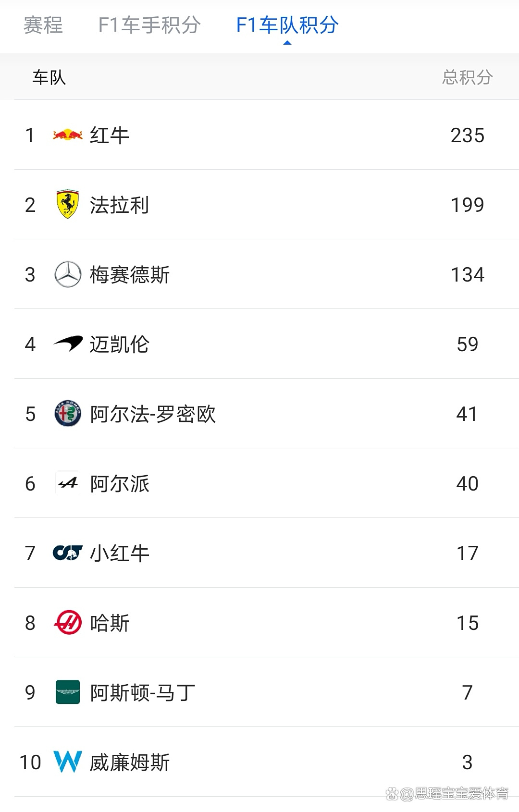Screen dimensions: 519x812
Task: Select the 235 points value for Red Bull
Action: [467, 136]
